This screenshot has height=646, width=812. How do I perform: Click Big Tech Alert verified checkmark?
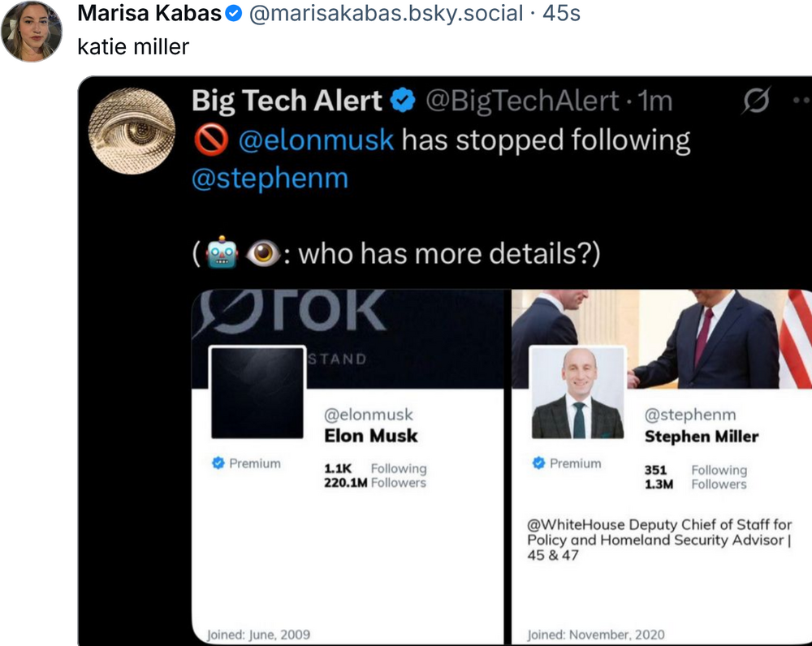pyautogui.click(x=403, y=101)
